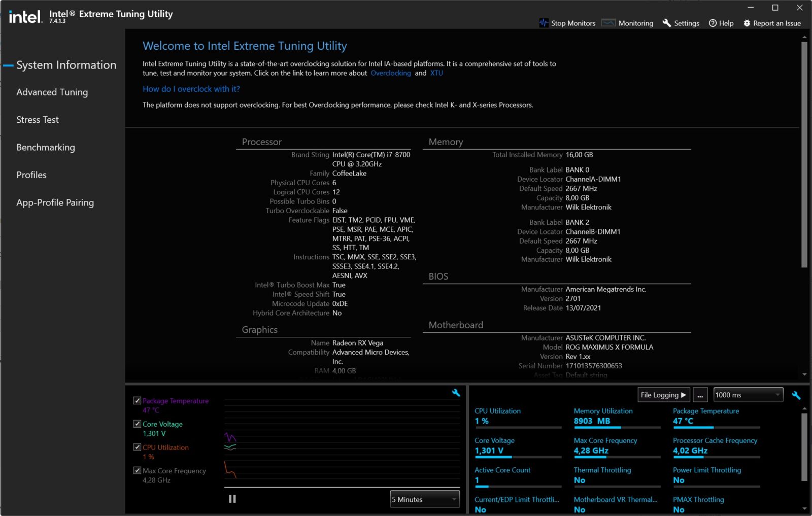Click the ellipsis button beside File Logging
The image size is (812, 516).
(700, 395)
